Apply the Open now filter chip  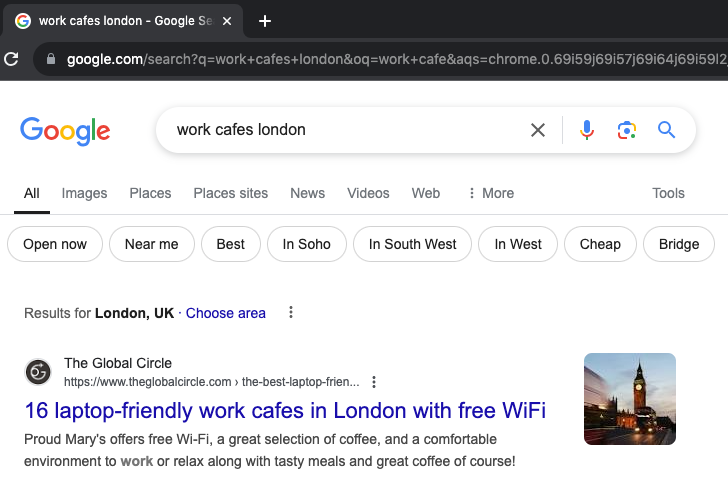pyautogui.click(x=55, y=244)
